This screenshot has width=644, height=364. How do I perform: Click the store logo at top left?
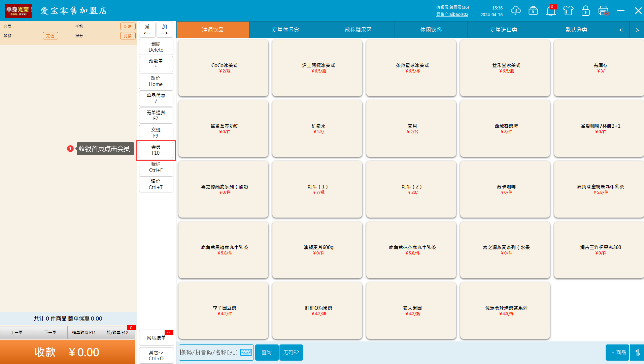[18, 11]
